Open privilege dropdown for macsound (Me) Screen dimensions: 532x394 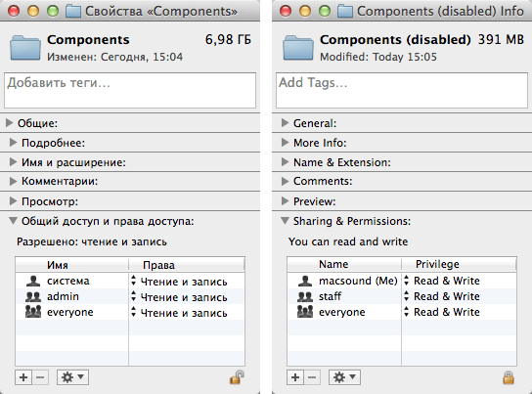click(443, 281)
